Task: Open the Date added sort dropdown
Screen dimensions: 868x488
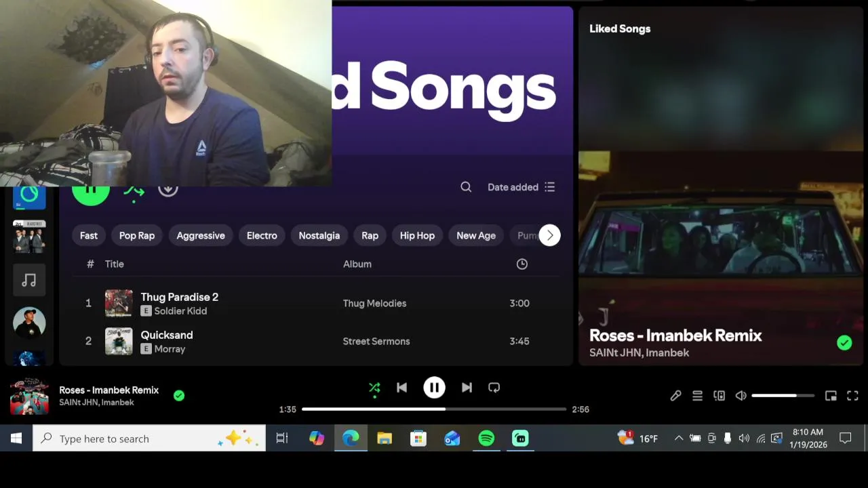Action: (521, 187)
